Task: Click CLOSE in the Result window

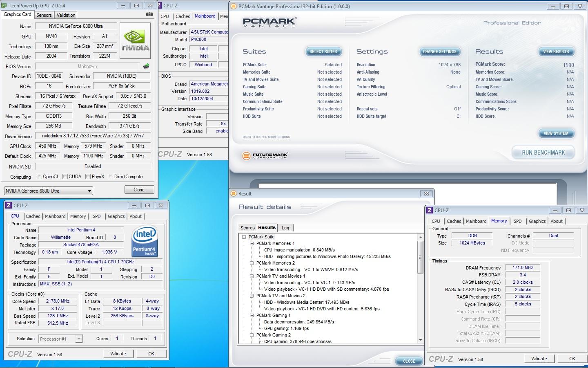Action: pyautogui.click(x=409, y=361)
